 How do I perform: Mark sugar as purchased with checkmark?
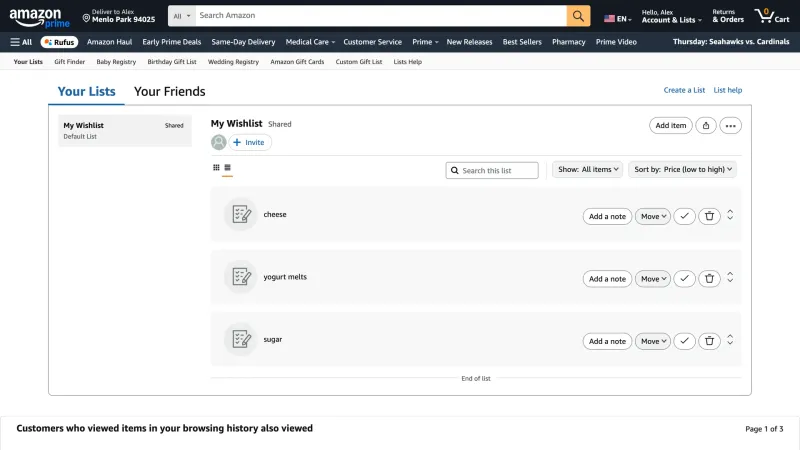click(x=684, y=341)
